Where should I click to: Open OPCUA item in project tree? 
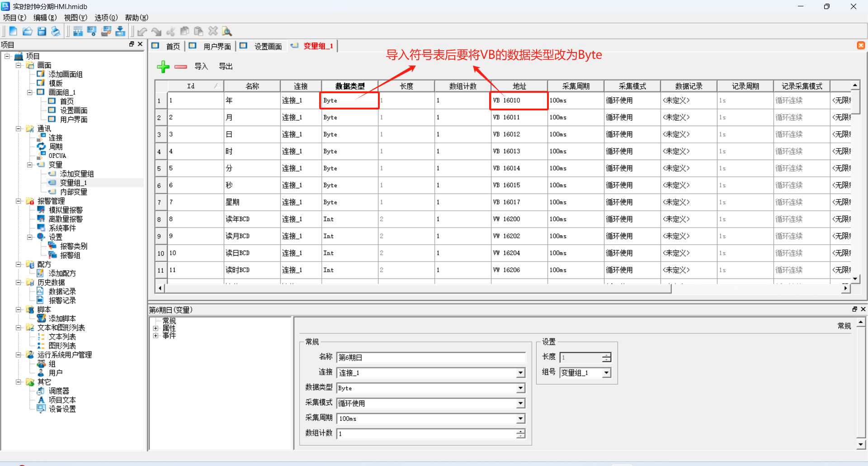click(x=57, y=156)
